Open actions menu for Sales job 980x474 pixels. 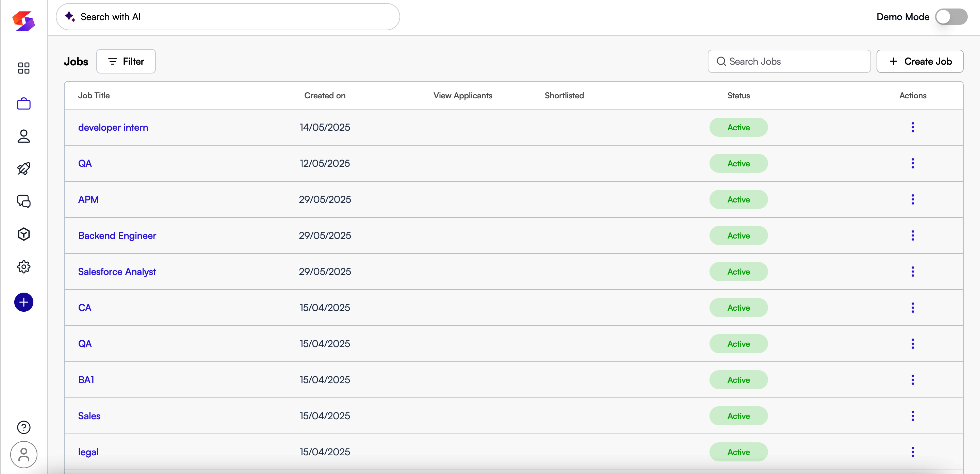click(x=912, y=416)
